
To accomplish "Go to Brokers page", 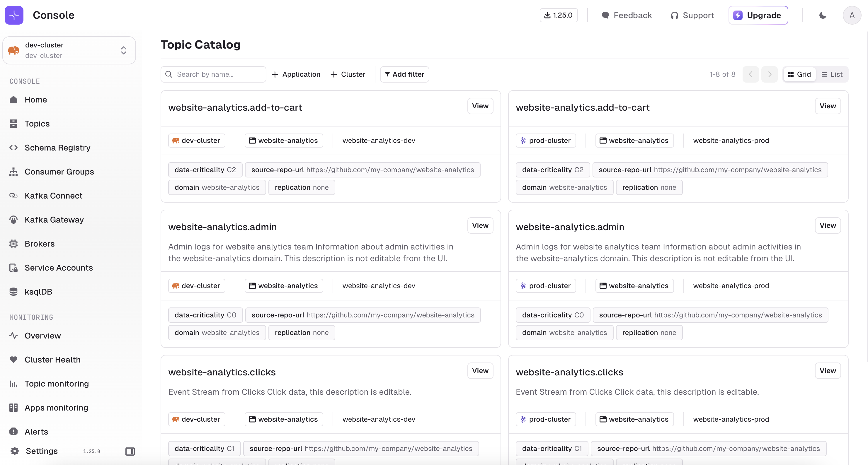I will click(40, 244).
